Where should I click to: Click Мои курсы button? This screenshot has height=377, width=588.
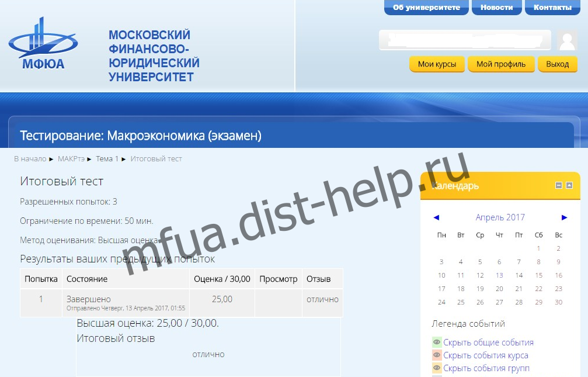tap(437, 64)
